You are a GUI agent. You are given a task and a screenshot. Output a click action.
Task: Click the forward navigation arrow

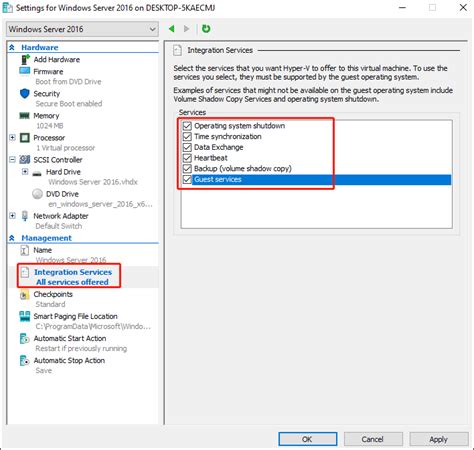coord(186,29)
